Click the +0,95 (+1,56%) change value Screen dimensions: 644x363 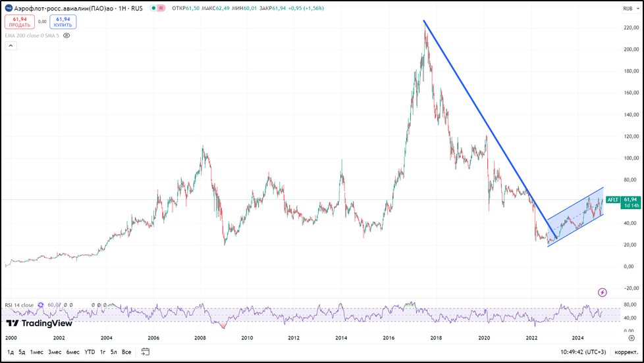(x=306, y=8)
